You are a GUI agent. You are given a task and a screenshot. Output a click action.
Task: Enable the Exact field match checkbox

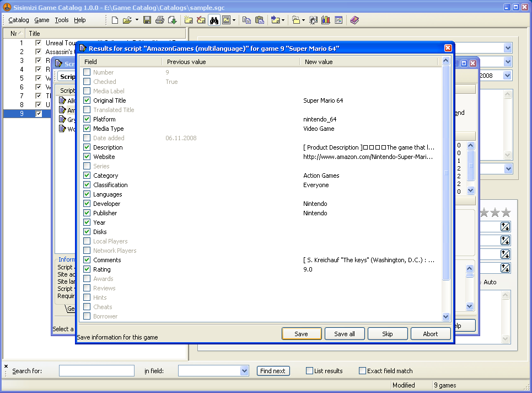point(362,371)
